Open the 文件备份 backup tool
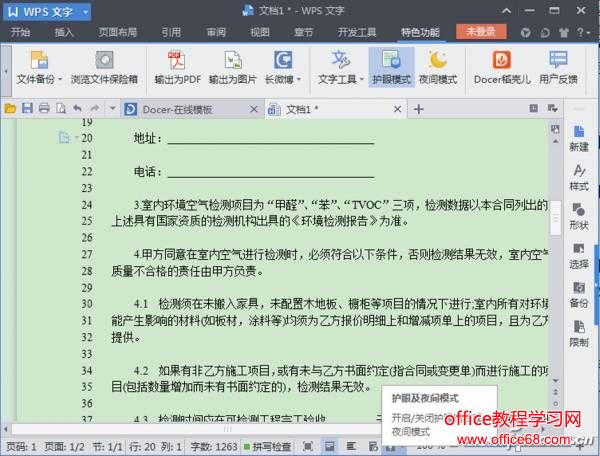This screenshot has height=456, width=600. [x=39, y=67]
